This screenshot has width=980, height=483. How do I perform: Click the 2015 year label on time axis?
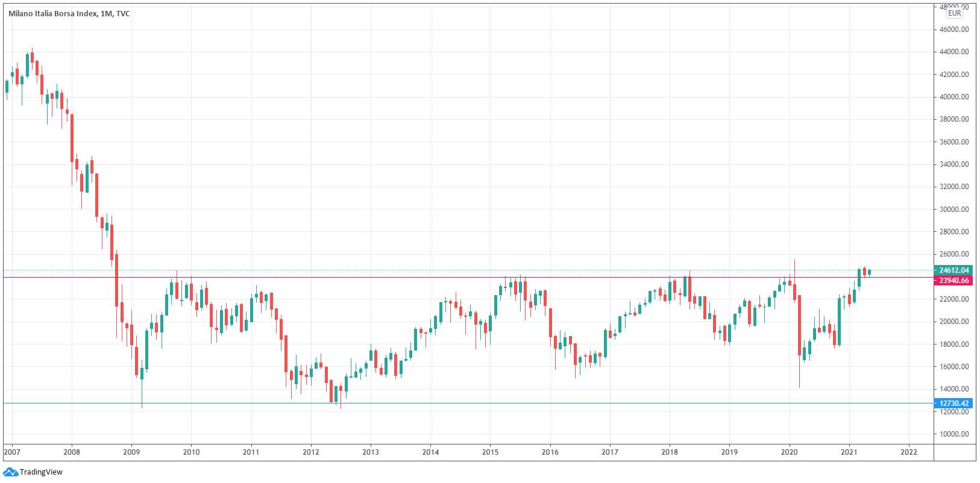pos(490,452)
